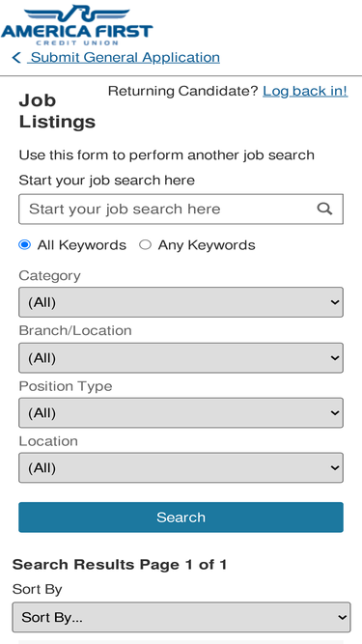Viewport: 362px width, 644px height.
Task: Click the Category field label
Action: pos(49,275)
